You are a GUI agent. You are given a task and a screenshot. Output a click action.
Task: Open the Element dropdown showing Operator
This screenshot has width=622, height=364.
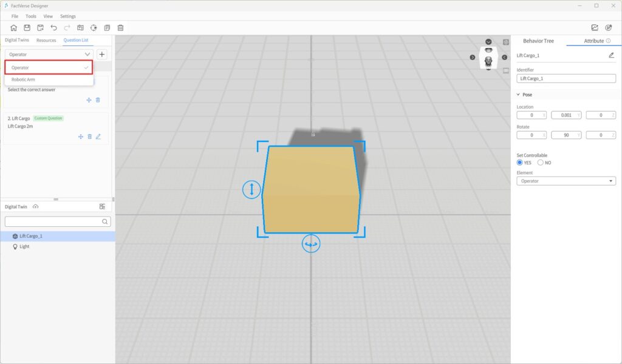[x=566, y=181]
